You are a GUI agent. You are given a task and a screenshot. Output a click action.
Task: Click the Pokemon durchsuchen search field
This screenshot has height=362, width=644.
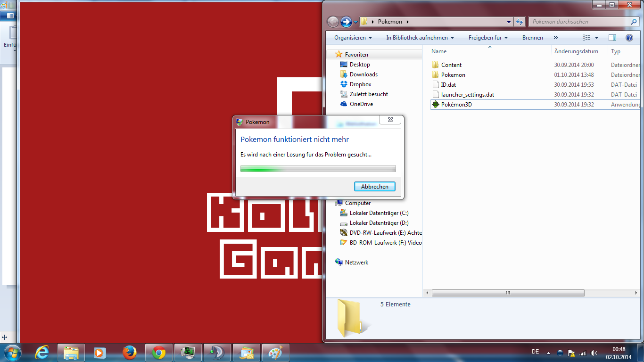tap(580, 22)
